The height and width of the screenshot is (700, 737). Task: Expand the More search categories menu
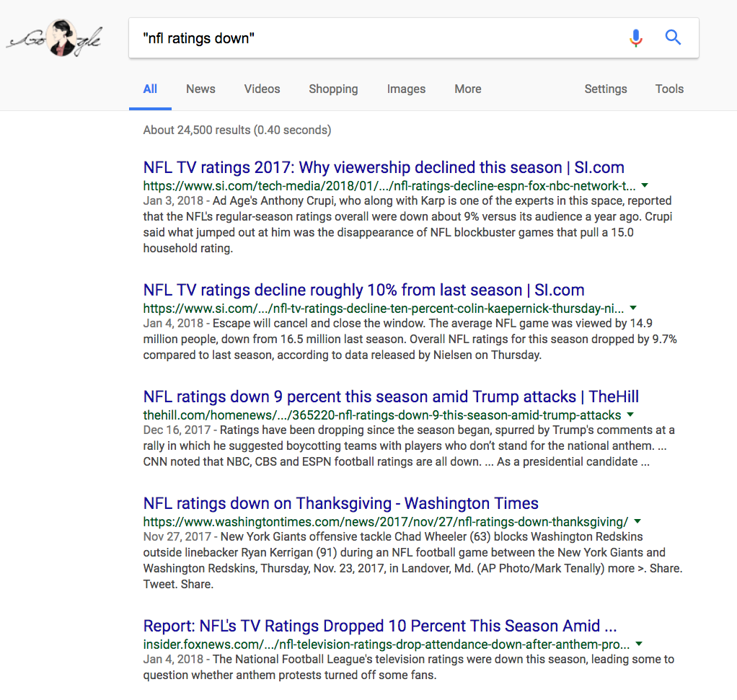(x=468, y=89)
